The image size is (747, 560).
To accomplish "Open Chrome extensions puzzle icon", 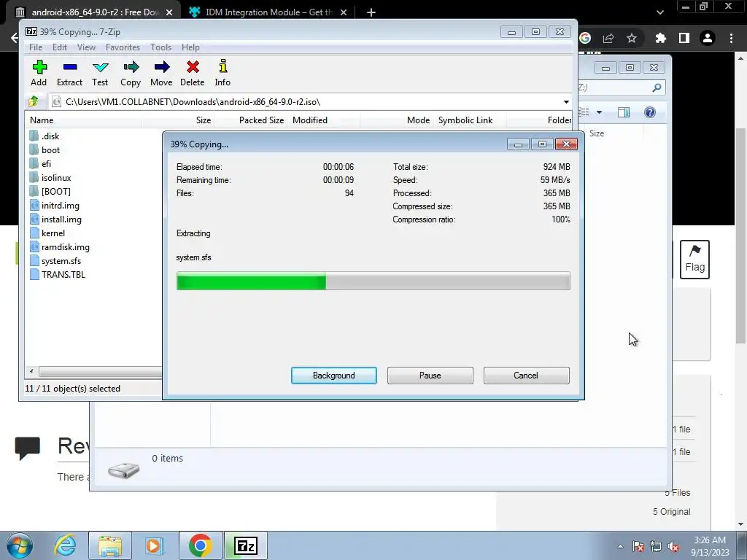I will (660, 38).
